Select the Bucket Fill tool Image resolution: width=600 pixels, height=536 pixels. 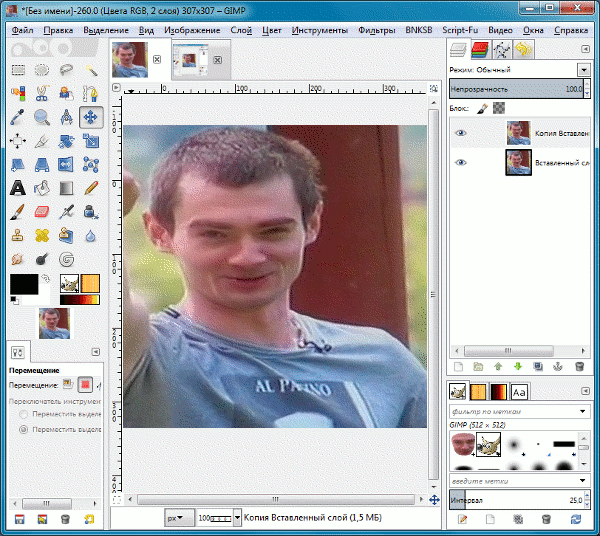[x=42, y=188]
